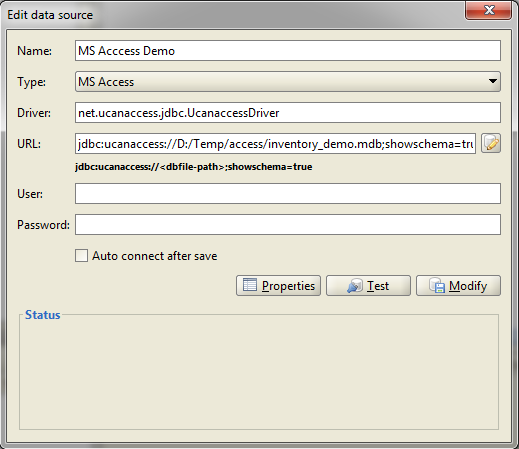Enable Auto connect after save checkbox
Viewport: 519px width, 449px height.
[x=81, y=256]
